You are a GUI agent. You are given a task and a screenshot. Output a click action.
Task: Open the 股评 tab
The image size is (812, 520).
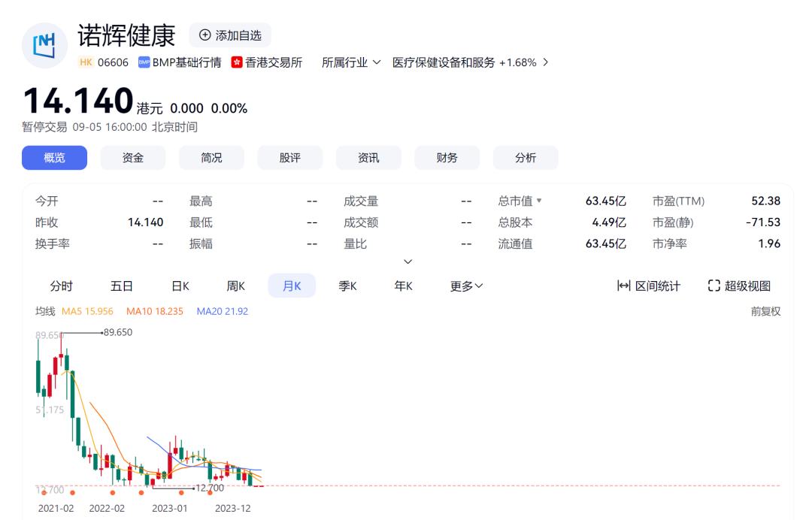click(290, 158)
